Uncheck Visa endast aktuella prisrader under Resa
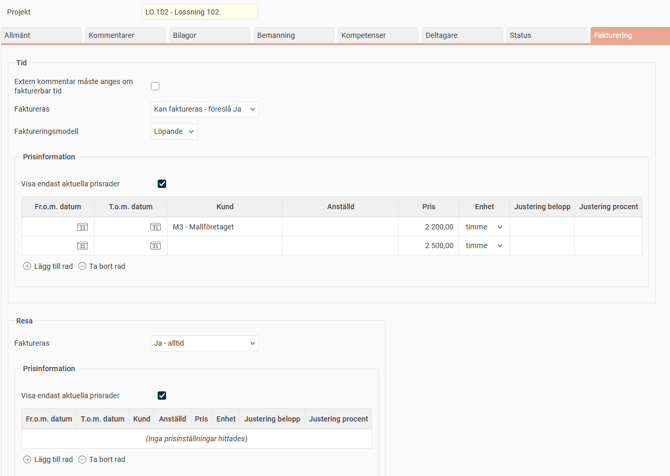This screenshot has height=476, width=670. (x=162, y=396)
